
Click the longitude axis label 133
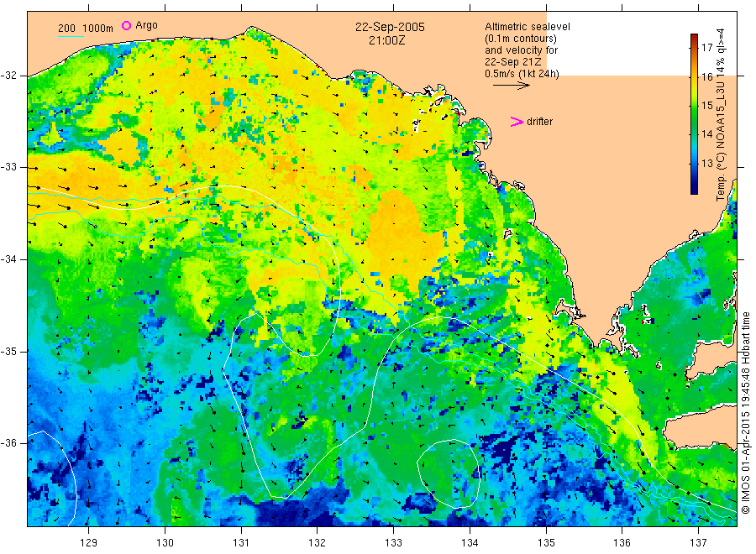pos(393,543)
